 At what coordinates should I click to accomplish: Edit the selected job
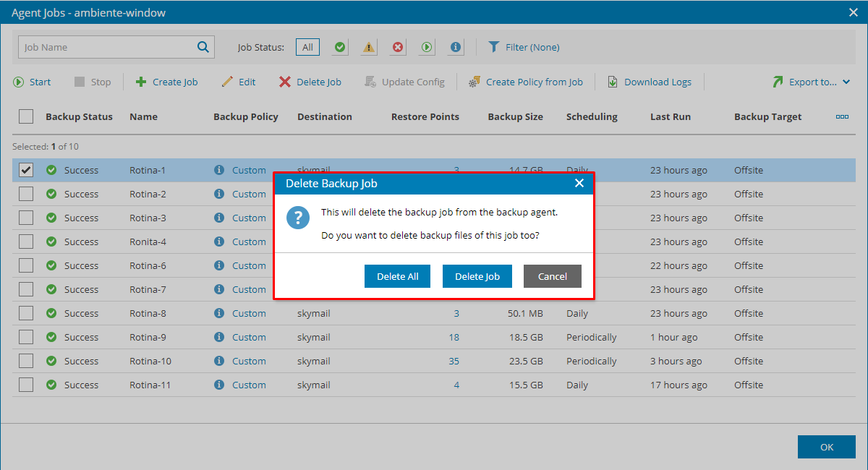point(239,82)
